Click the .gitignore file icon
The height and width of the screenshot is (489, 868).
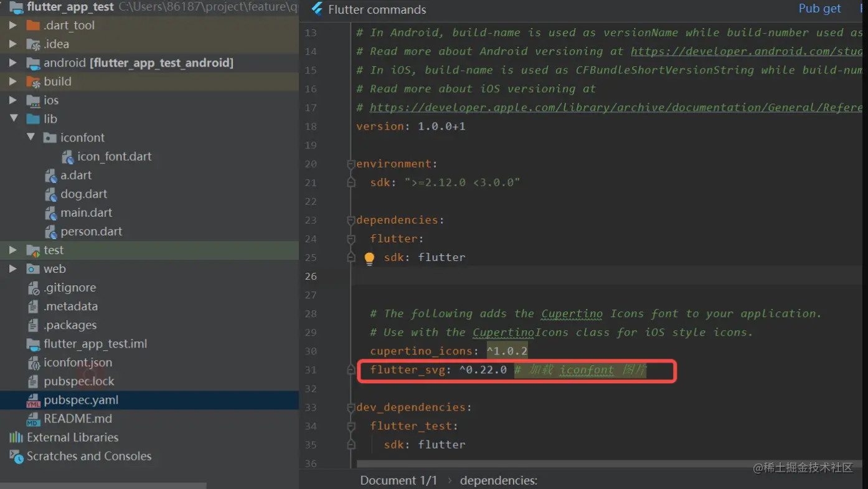tap(34, 288)
